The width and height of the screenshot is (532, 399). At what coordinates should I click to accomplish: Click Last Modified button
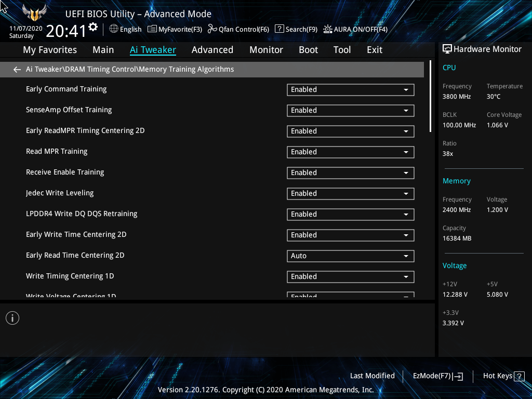pyautogui.click(x=372, y=376)
